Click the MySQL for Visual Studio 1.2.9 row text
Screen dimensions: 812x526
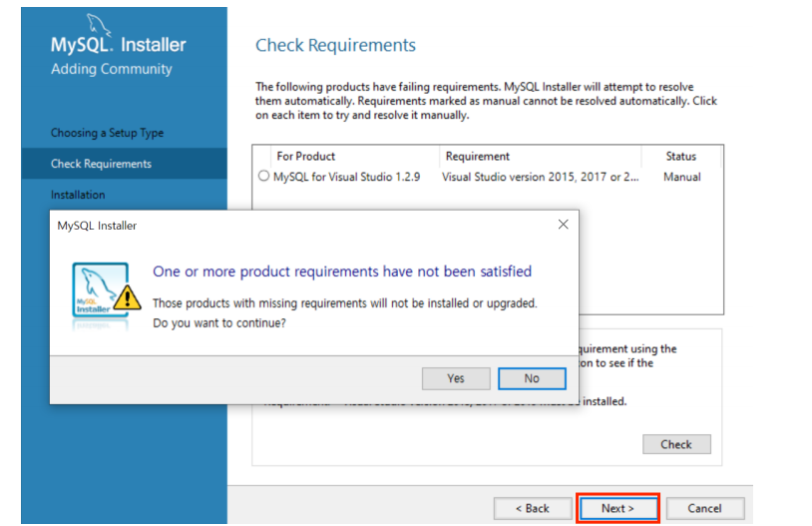(x=346, y=177)
